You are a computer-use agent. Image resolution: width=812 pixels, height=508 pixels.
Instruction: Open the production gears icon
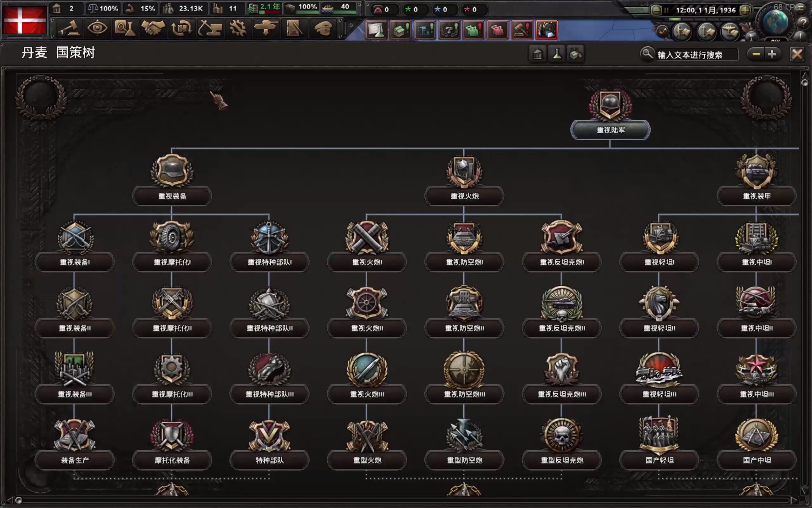click(238, 28)
